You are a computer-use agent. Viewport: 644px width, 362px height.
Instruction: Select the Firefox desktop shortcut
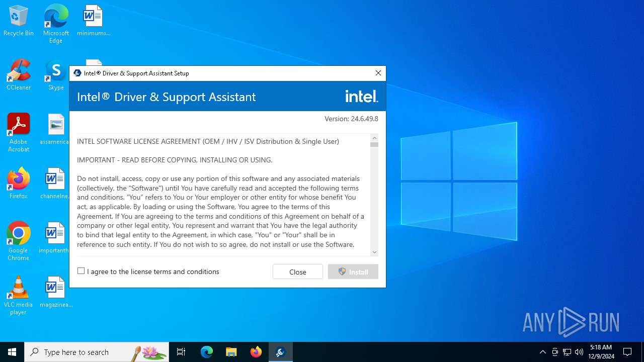point(19,184)
